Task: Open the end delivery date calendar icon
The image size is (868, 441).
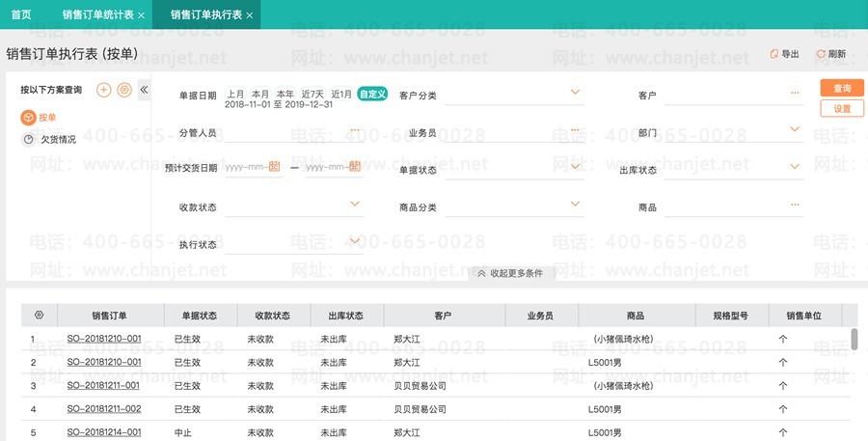Action: [x=355, y=166]
